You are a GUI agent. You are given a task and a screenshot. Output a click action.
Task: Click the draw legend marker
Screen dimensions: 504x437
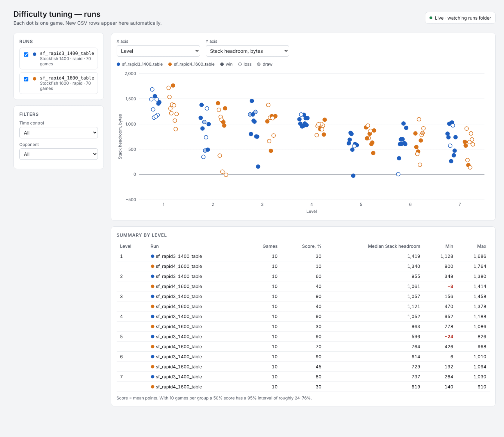259,64
